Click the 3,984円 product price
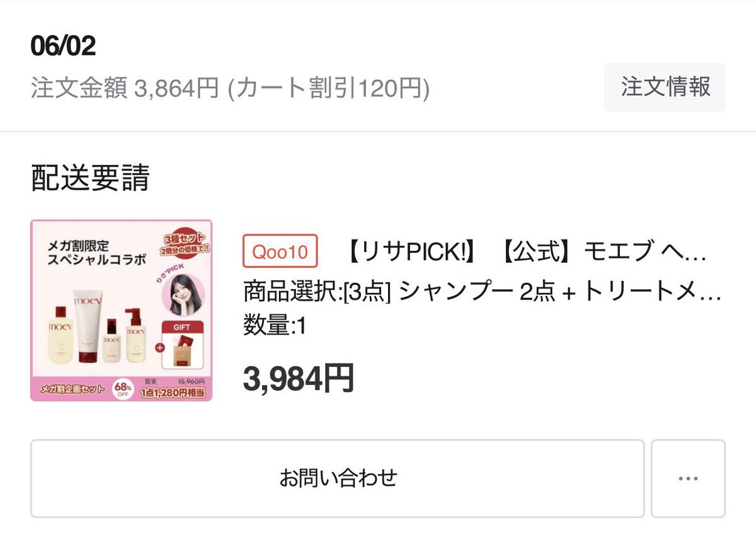Screen dimensions: 756x535 point(299,379)
